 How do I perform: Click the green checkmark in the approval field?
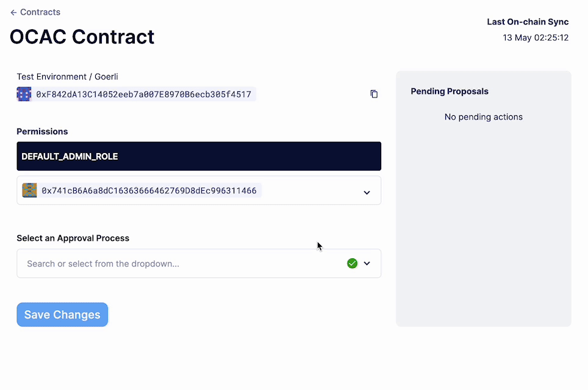pos(352,263)
